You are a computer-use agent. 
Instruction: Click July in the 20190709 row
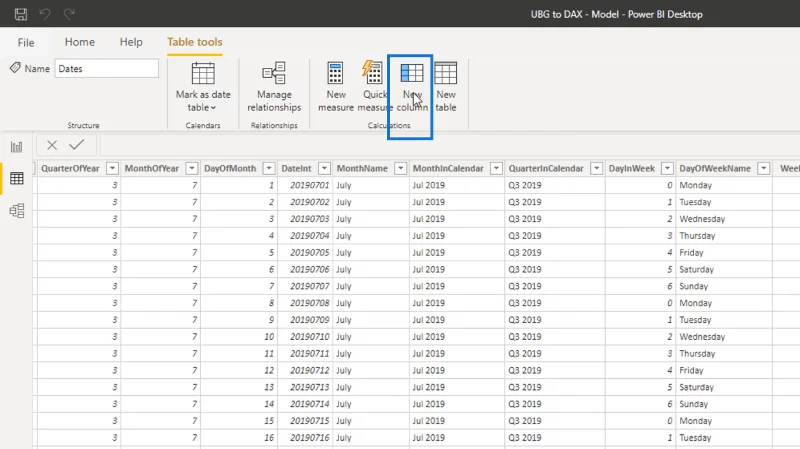point(344,320)
